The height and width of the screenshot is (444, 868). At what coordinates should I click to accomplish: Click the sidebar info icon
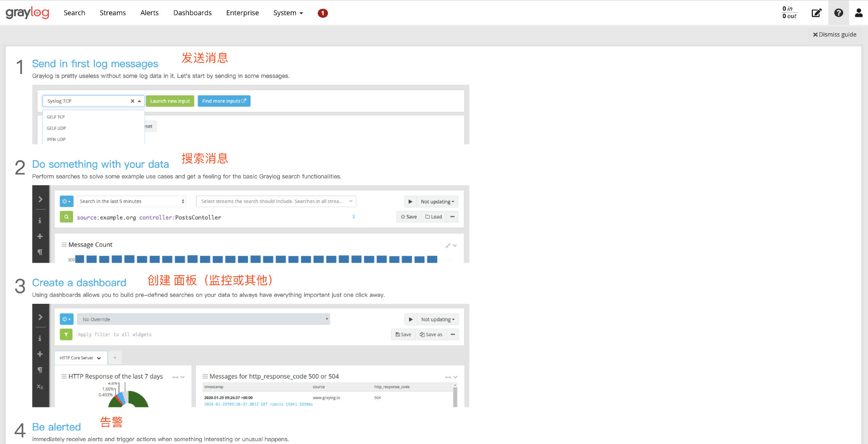[x=40, y=221]
